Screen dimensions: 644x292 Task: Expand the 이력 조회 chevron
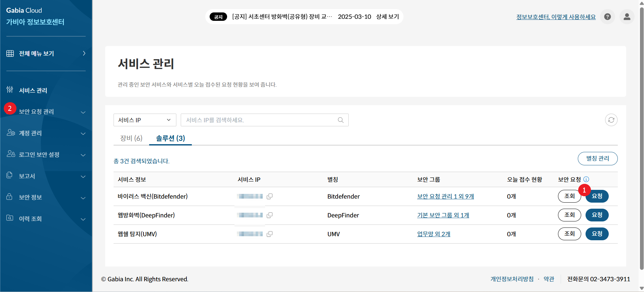(83, 219)
